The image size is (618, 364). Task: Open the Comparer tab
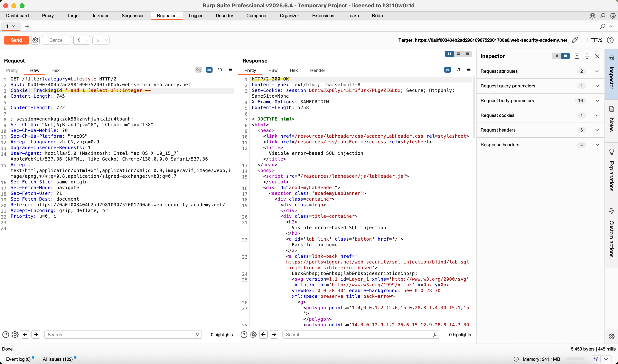pos(256,16)
